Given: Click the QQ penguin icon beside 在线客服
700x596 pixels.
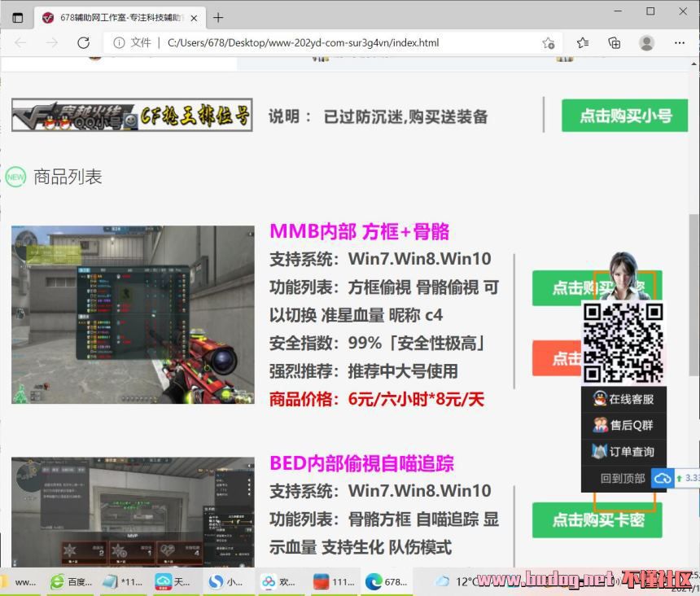Looking at the screenshot, I should pyautogui.click(x=600, y=398).
